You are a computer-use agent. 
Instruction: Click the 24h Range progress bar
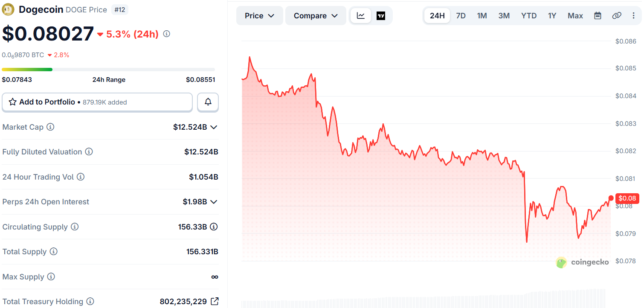pyautogui.click(x=108, y=70)
